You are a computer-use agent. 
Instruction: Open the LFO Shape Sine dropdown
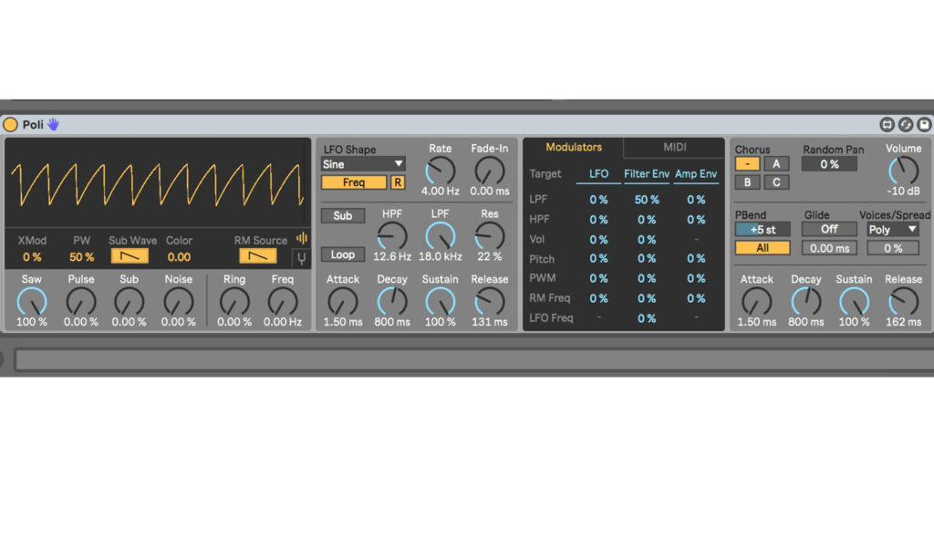click(x=363, y=164)
